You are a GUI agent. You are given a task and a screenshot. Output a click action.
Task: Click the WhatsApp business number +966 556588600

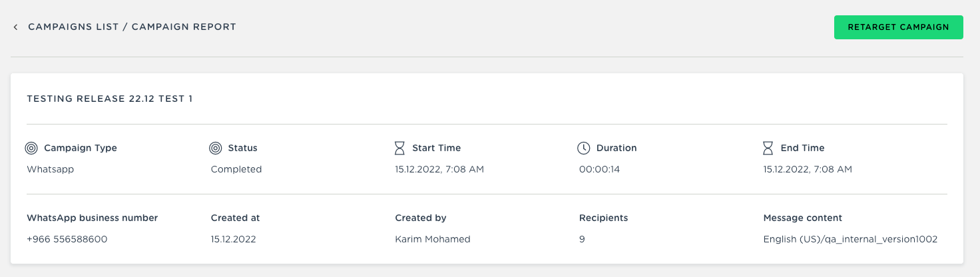coord(67,239)
